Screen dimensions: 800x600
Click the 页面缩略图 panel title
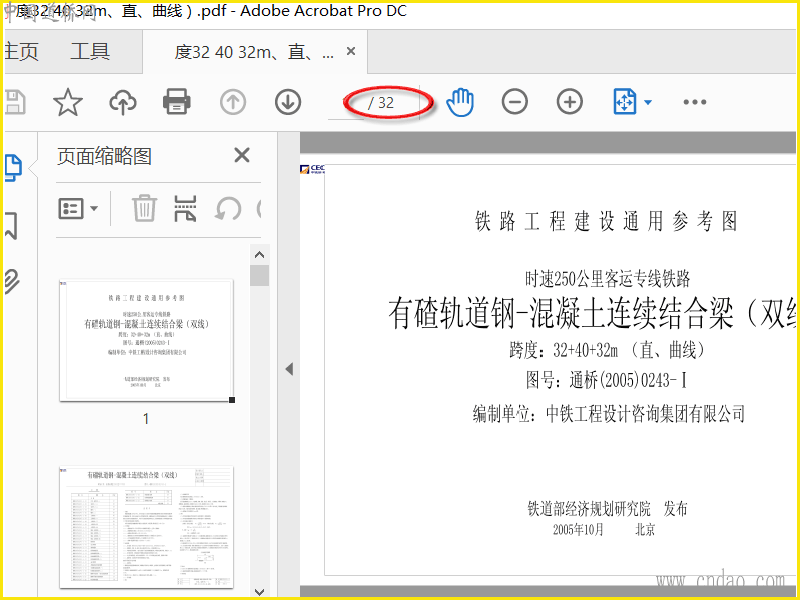pos(104,156)
